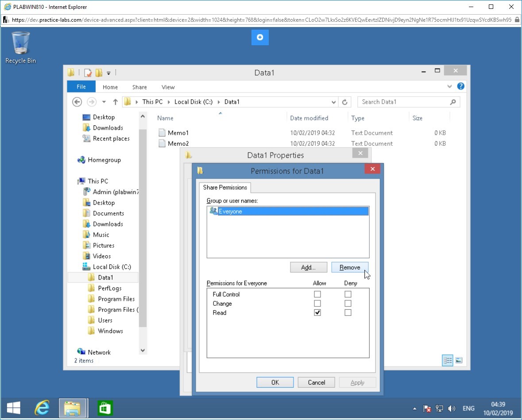This screenshot has width=522, height=420.
Task: Uncheck Allow Read for Everyone
Action: (317, 312)
